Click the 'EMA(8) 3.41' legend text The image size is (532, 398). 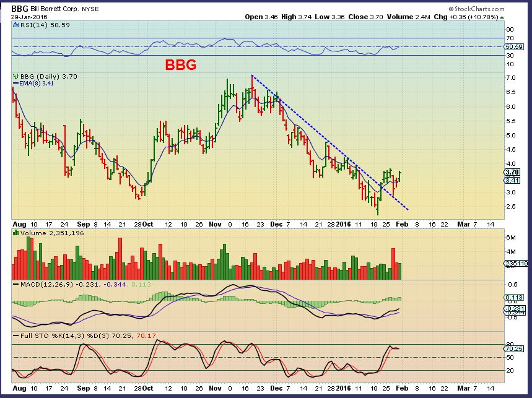[37, 84]
